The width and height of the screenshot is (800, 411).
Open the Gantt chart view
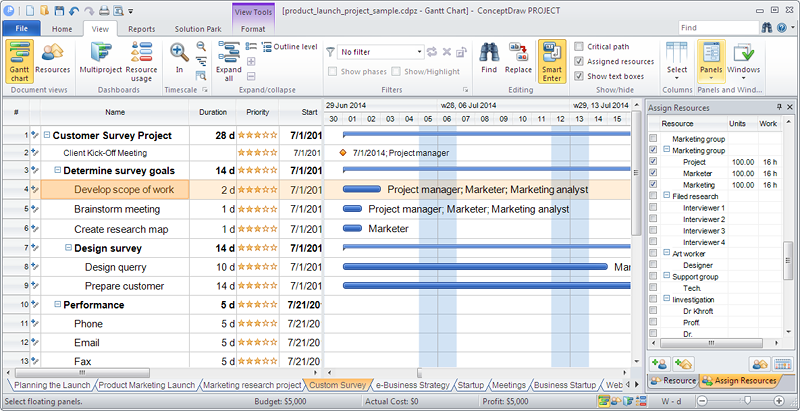[x=19, y=60]
